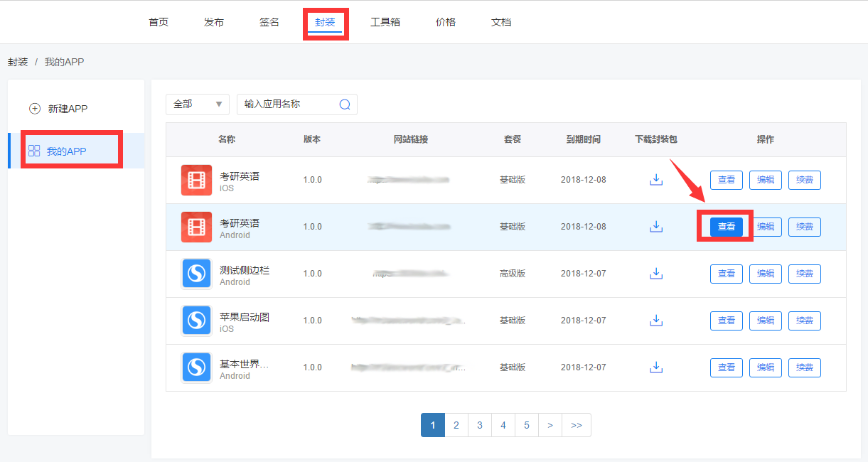
Task: Open the 工具箱 menu tab
Action: click(385, 22)
